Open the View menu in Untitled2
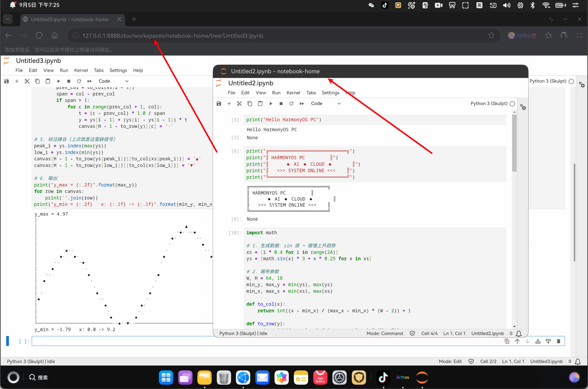 pyautogui.click(x=261, y=93)
